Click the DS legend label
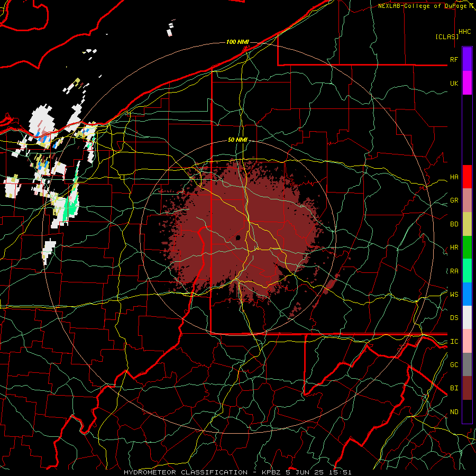Viewport: 476px width, 476px height. [454, 318]
